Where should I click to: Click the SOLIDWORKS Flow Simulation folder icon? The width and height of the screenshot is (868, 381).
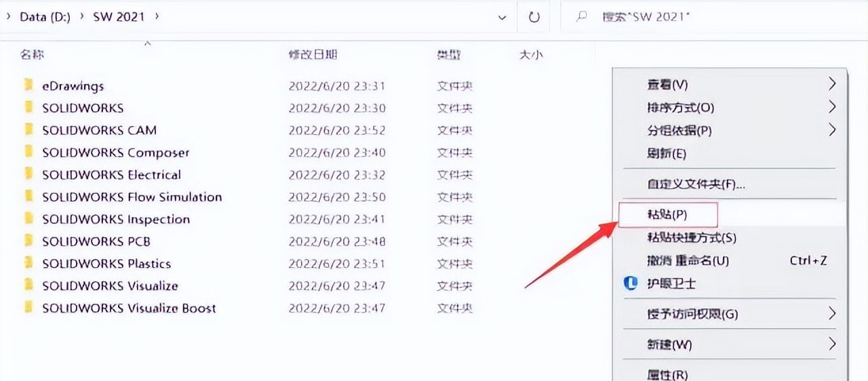tap(28, 197)
